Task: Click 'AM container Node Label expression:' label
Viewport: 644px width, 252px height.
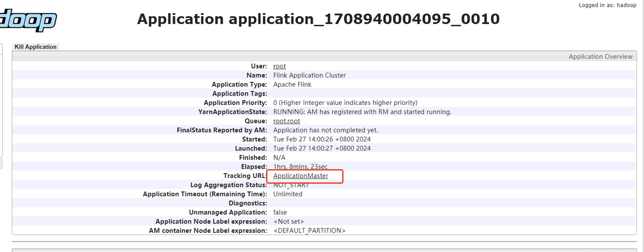Action: [208, 231]
